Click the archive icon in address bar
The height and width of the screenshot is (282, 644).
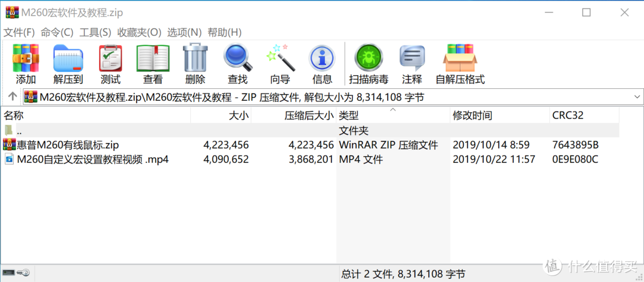point(31,97)
